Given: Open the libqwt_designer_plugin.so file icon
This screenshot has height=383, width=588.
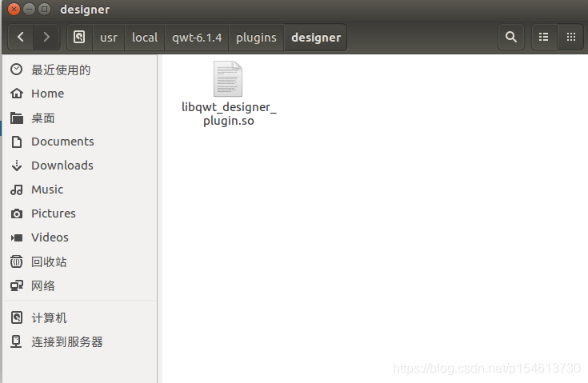Looking at the screenshot, I should pyautogui.click(x=228, y=78).
